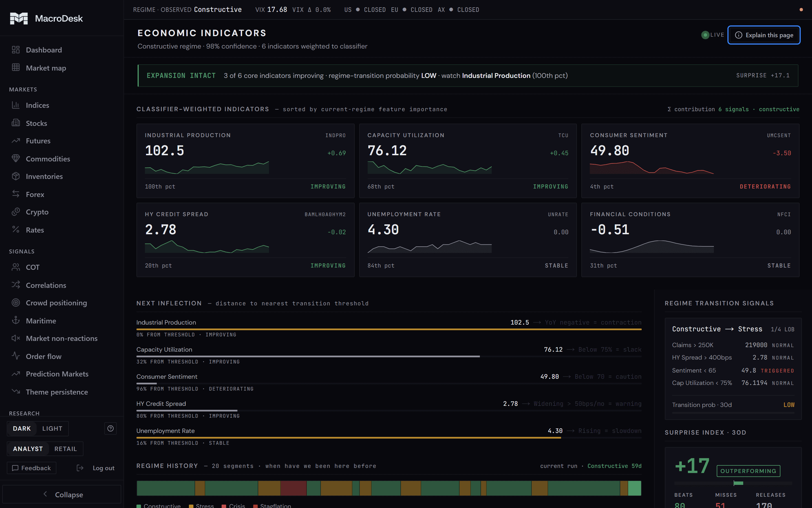Click the Stocks building icon

[x=16, y=123]
